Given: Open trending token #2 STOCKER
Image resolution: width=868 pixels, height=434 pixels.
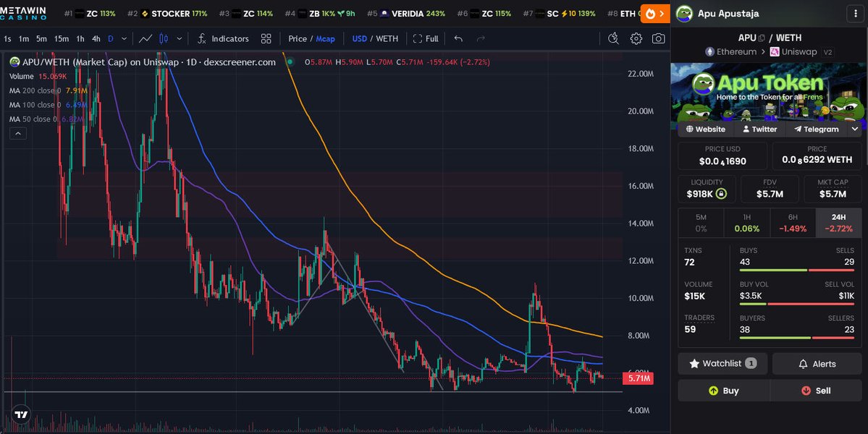Looking at the screenshot, I should (167, 13).
